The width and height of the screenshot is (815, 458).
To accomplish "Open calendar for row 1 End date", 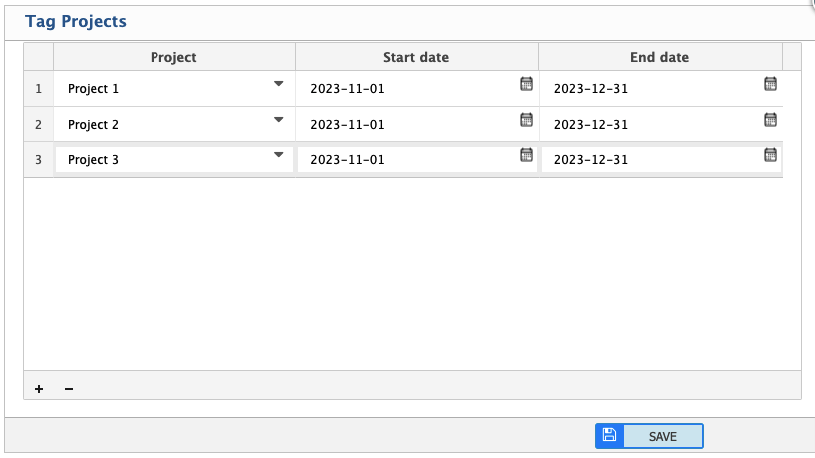I will 770,84.
